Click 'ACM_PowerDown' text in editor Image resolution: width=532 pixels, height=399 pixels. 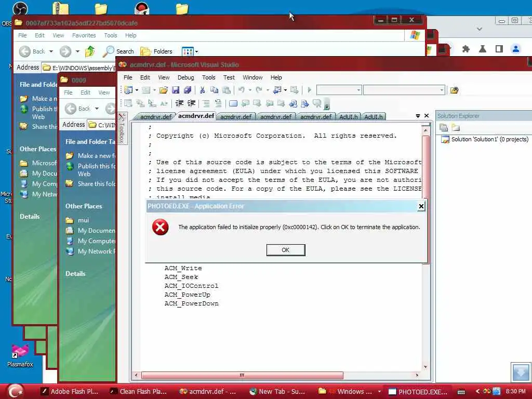pyautogui.click(x=191, y=303)
